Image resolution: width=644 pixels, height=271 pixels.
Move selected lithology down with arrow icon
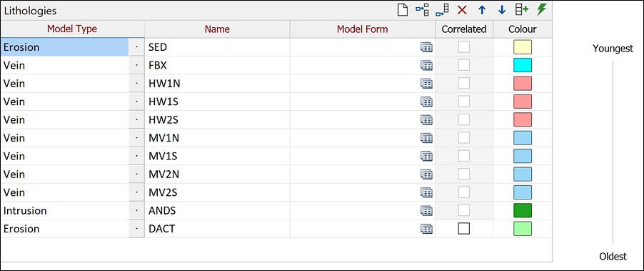(502, 10)
